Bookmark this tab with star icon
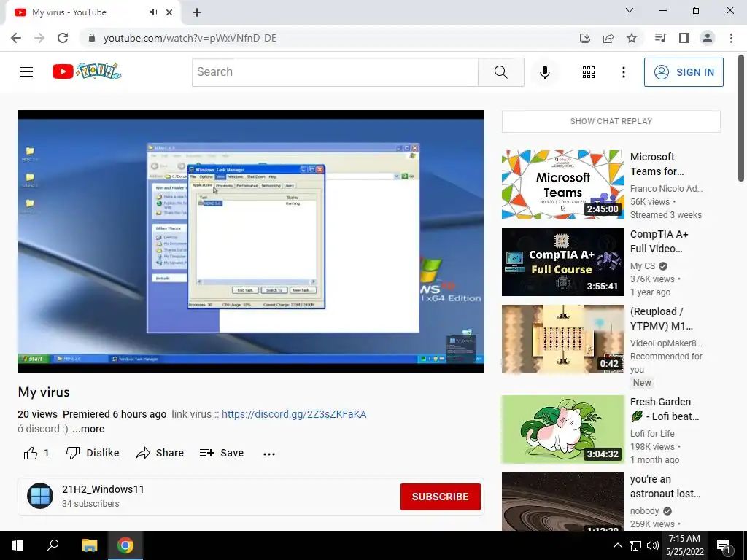Image resolution: width=747 pixels, height=560 pixels. 631,38
